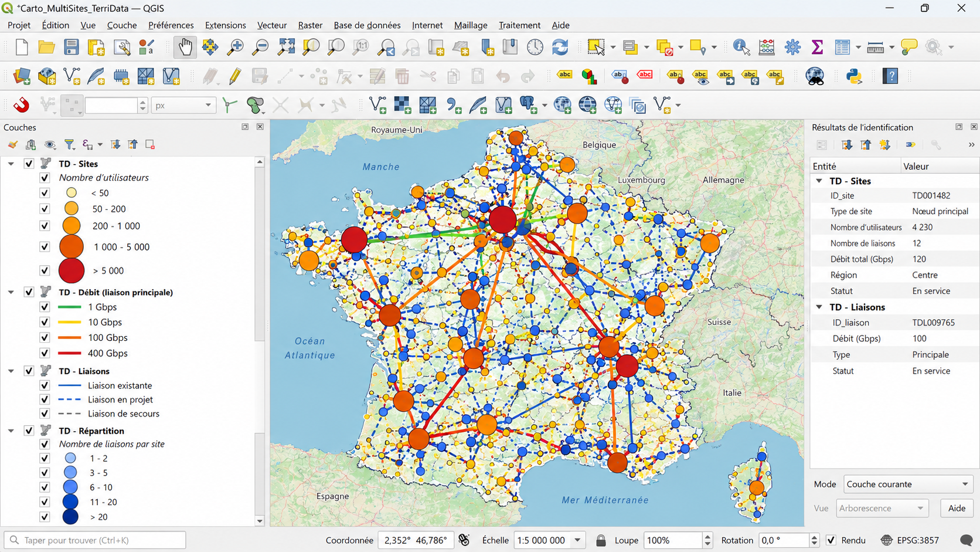Toggle the Rendu checkbox in status bar

point(831,540)
